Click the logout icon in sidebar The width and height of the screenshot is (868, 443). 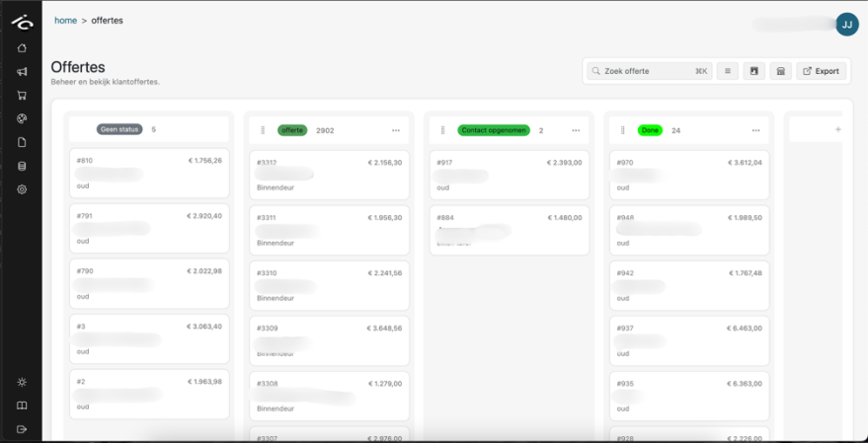[x=22, y=429]
